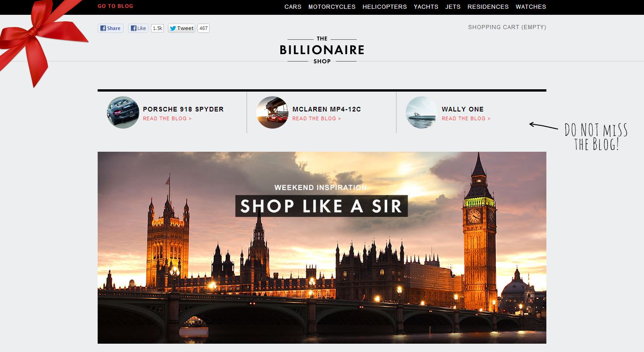Image resolution: width=644 pixels, height=352 pixels.
Task: Open the McLaren MP4-12C circular thumbnail
Action: click(x=272, y=112)
